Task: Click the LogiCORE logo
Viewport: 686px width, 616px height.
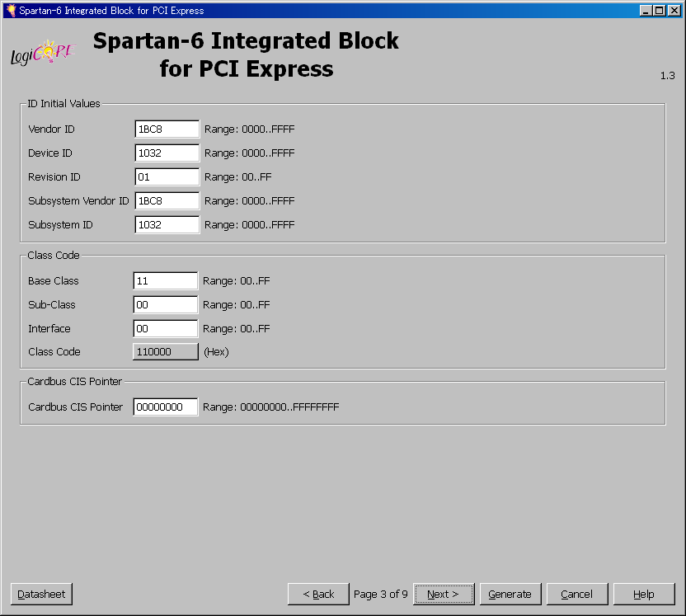Action: (x=41, y=54)
